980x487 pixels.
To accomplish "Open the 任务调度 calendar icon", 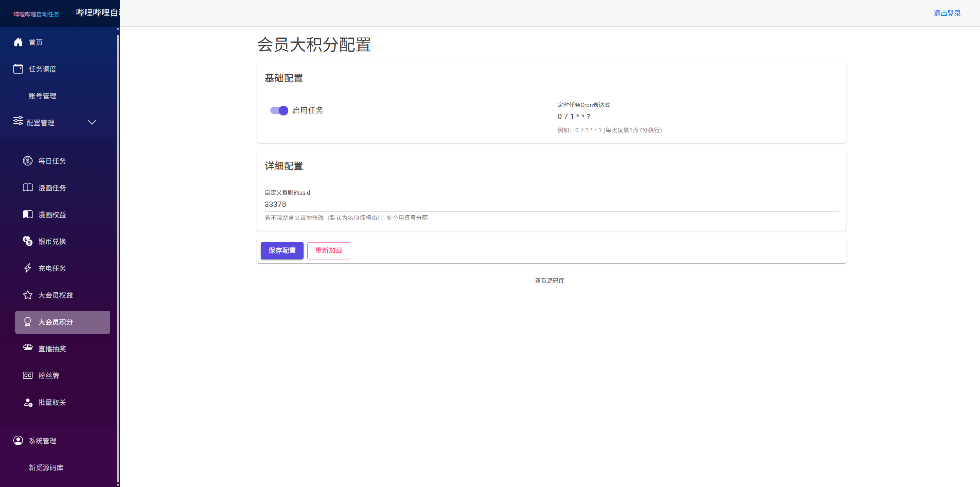I will point(18,69).
